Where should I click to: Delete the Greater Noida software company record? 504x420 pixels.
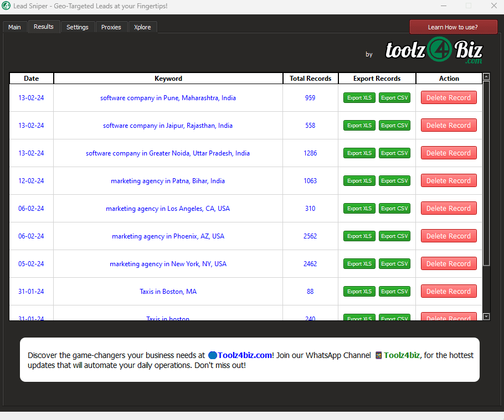[448, 153]
